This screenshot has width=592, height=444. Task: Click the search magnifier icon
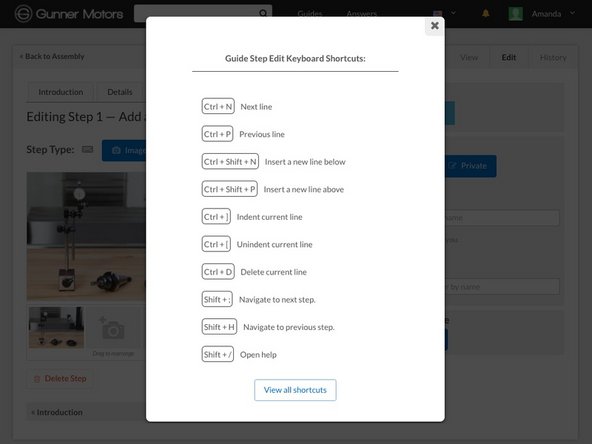[x=263, y=14]
